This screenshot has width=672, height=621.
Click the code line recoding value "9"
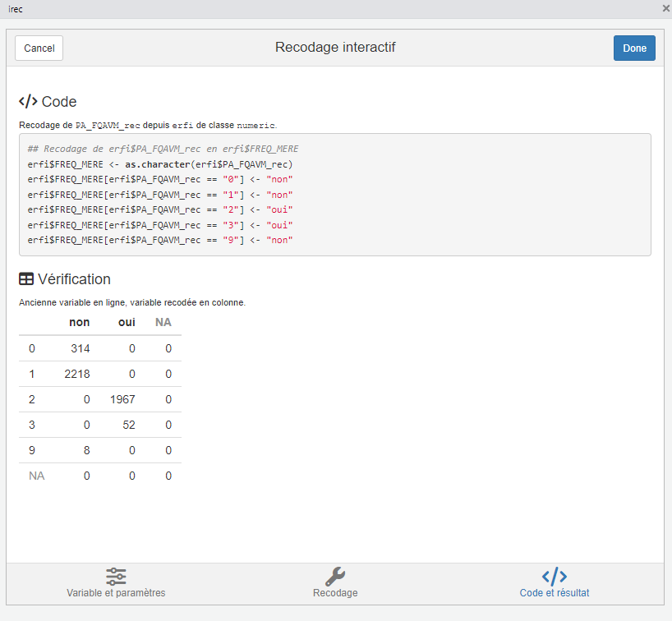(160, 240)
